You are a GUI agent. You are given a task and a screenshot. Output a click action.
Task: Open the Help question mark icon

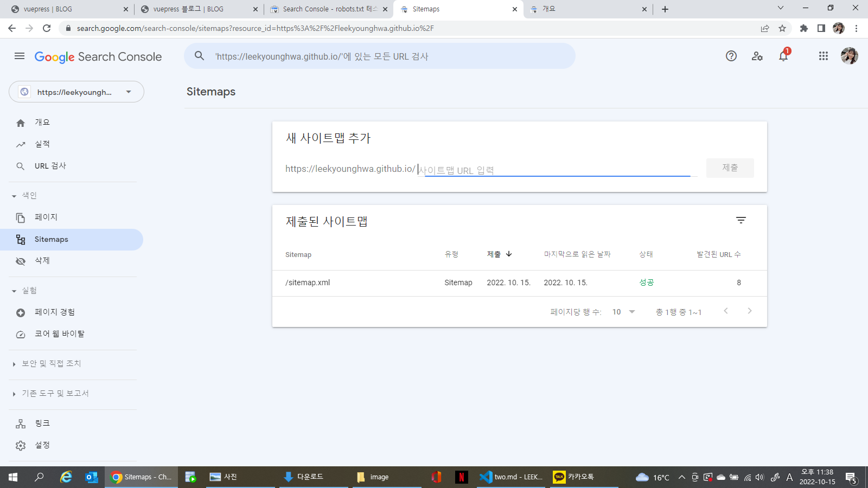[x=731, y=56]
